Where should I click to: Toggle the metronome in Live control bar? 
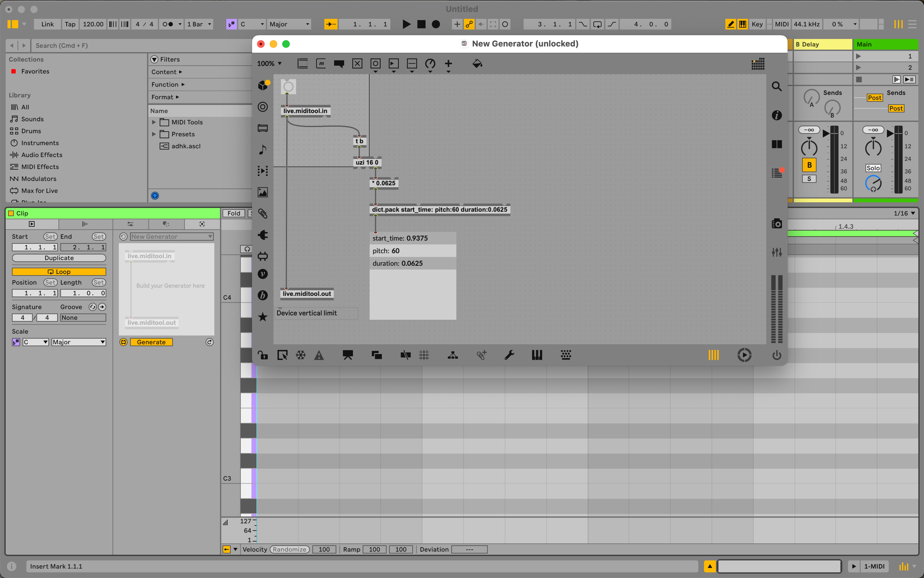point(168,24)
